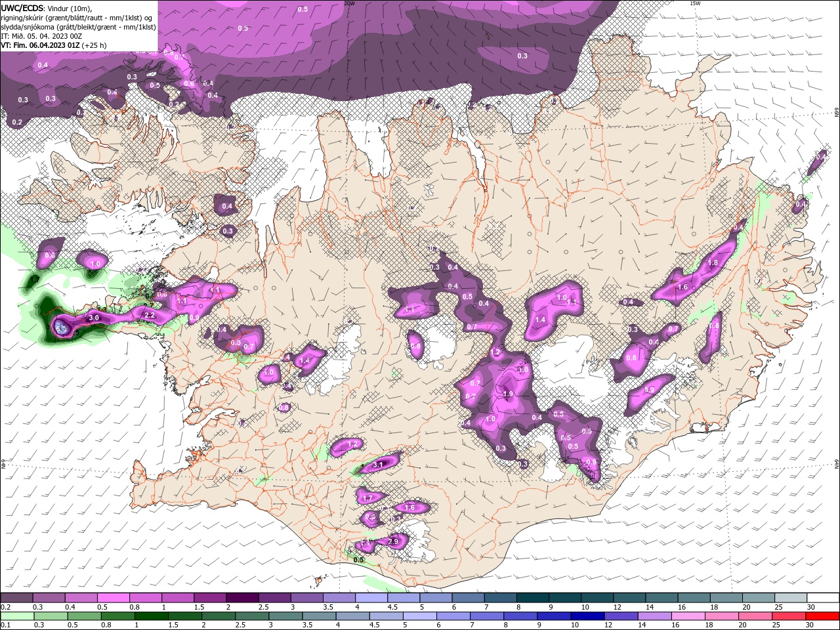This screenshot has width=840, height=630.
Task: Click the 2.2 precipitation value on the map
Action: pyautogui.click(x=149, y=315)
